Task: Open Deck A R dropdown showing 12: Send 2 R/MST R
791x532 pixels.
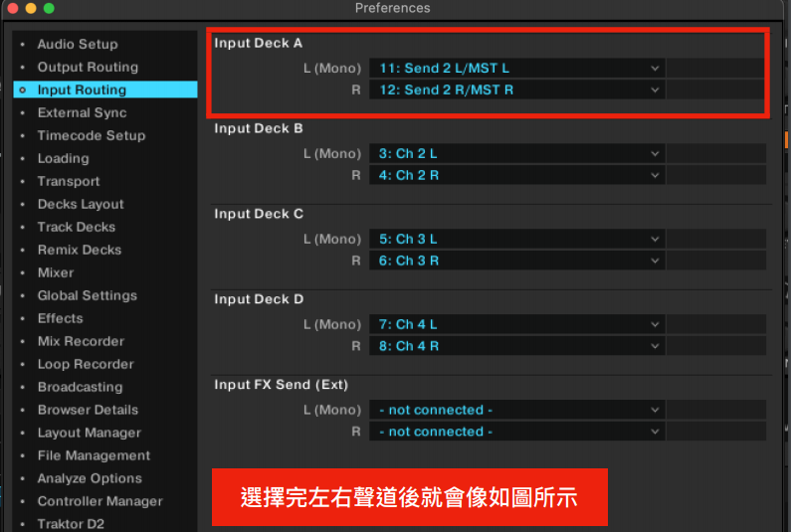Action: click(517, 89)
